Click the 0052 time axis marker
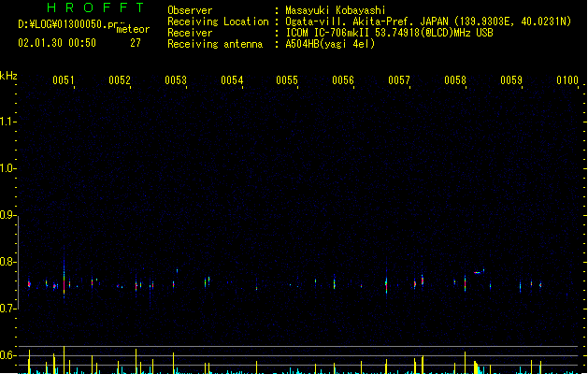The width and height of the screenshot is (588, 374). click(x=120, y=80)
